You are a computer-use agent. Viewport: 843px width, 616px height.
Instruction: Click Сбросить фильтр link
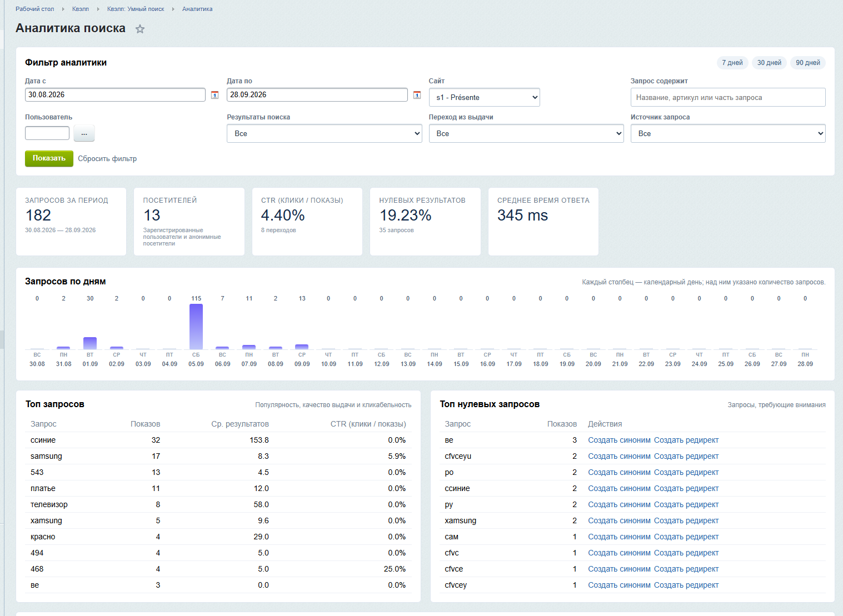pos(107,159)
